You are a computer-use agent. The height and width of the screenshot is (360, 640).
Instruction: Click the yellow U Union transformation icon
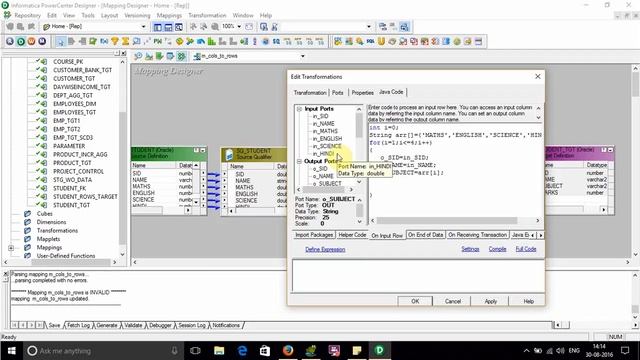click(381, 41)
